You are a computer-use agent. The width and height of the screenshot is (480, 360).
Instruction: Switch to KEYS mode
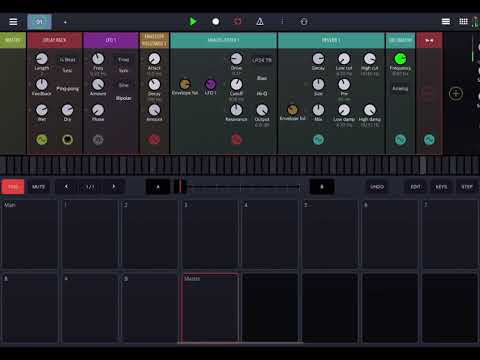click(x=441, y=187)
